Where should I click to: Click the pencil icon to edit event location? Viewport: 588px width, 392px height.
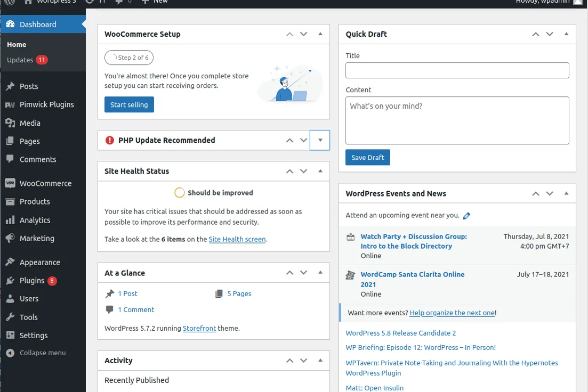click(466, 216)
